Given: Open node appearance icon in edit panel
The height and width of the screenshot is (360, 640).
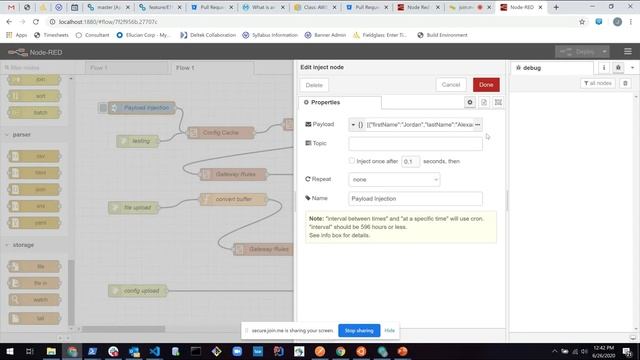Looking at the screenshot, I should click(498, 102).
